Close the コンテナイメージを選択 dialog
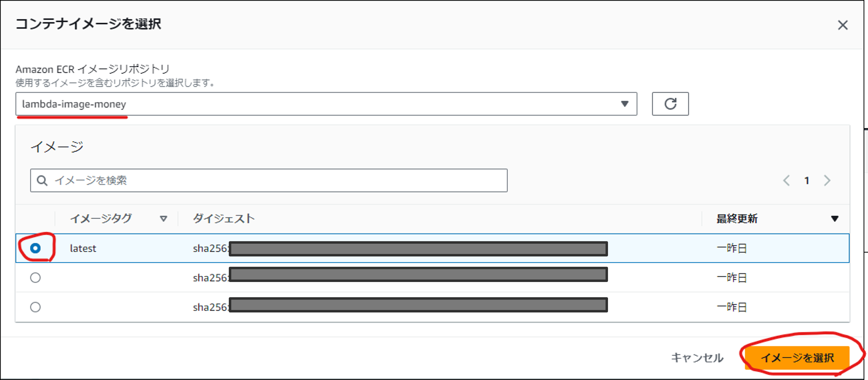This screenshot has height=380, width=868. (843, 25)
